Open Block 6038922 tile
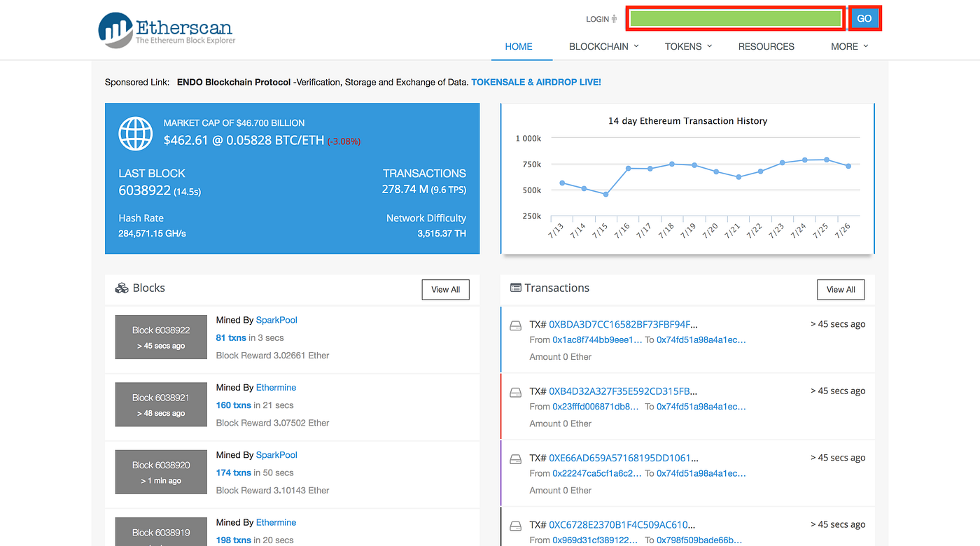The width and height of the screenshot is (980, 546). pyautogui.click(x=161, y=337)
